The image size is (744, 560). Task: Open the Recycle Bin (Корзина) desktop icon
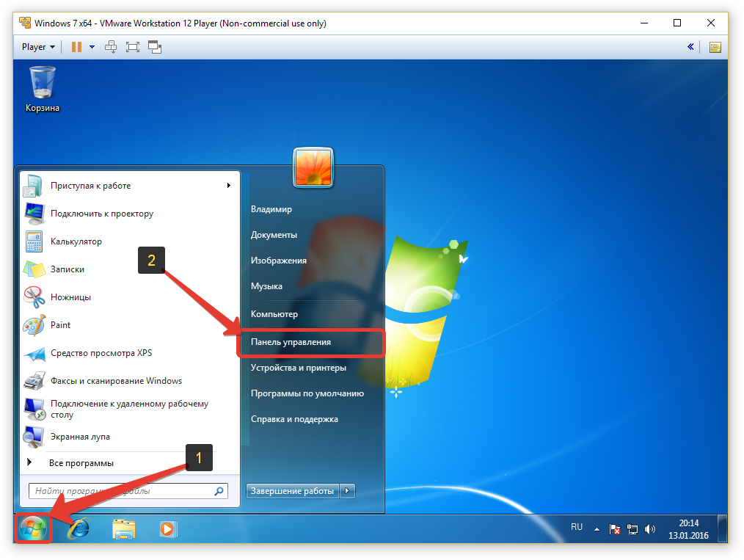[x=43, y=89]
